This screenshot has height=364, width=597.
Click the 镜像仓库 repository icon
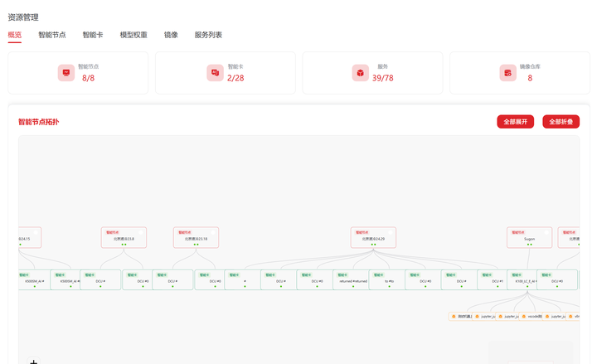click(508, 73)
